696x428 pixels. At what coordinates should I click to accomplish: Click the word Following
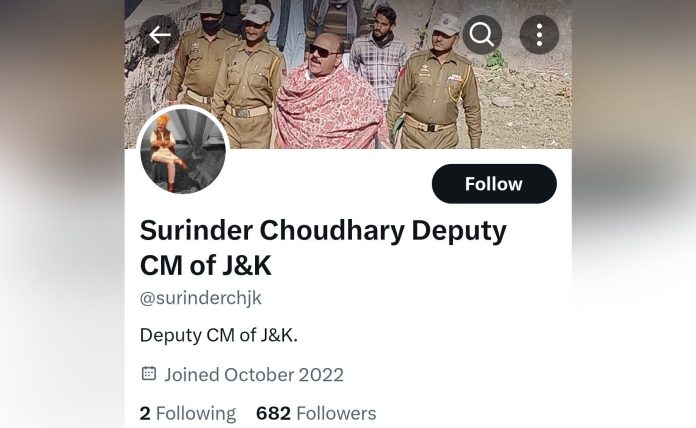pos(196,413)
